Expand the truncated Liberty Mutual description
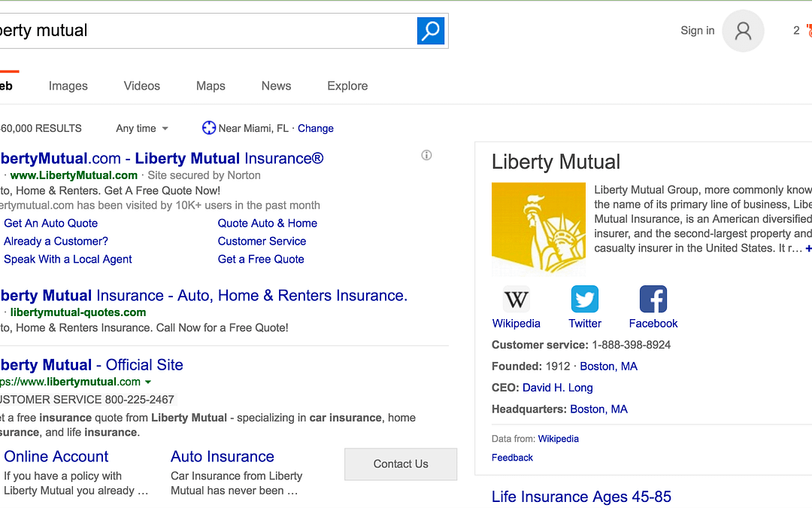The width and height of the screenshot is (812, 508). click(x=808, y=248)
